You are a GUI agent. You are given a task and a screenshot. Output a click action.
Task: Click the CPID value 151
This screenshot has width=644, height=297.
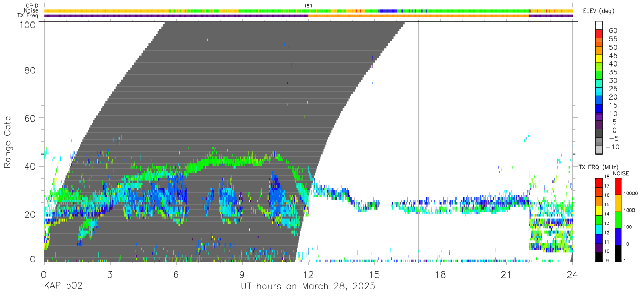[x=308, y=6]
